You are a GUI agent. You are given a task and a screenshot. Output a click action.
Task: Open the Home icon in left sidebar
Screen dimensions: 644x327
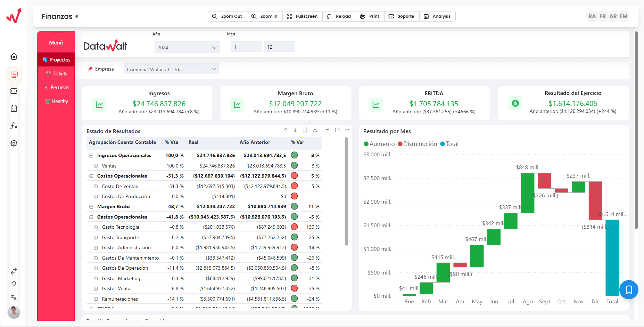click(14, 56)
